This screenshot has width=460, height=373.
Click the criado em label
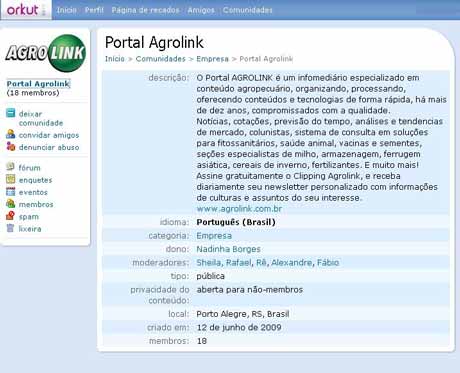pyautogui.click(x=168, y=328)
